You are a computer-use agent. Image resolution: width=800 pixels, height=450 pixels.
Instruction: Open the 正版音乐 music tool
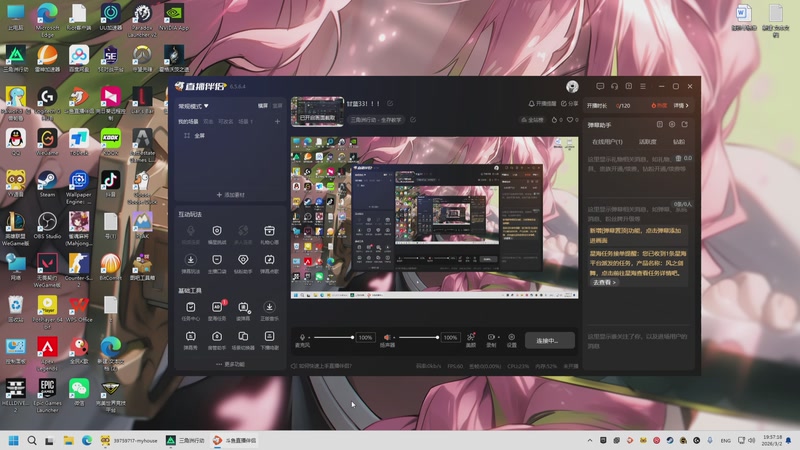[269, 311]
